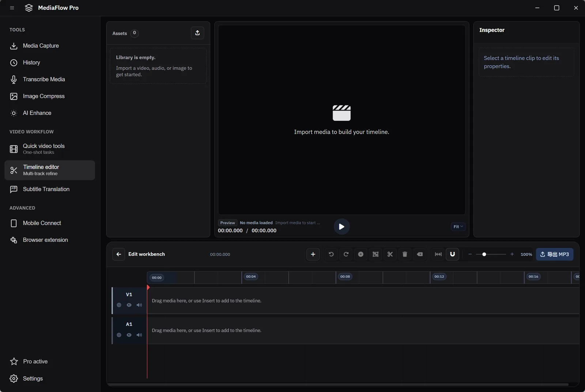Click the back arrow beside Edit workbench
Image resolution: width=585 pixels, height=392 pixels.
pyautogui.click(x=119, y=254)
